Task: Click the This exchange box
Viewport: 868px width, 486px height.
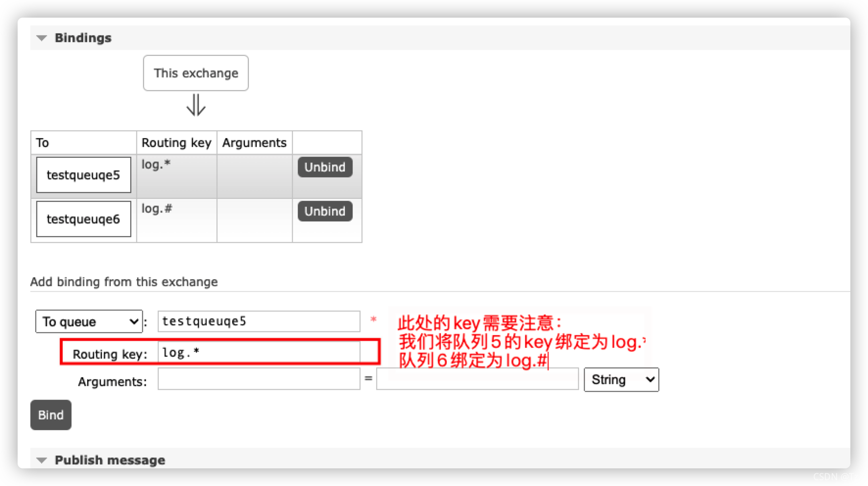Action: [196, 73]
